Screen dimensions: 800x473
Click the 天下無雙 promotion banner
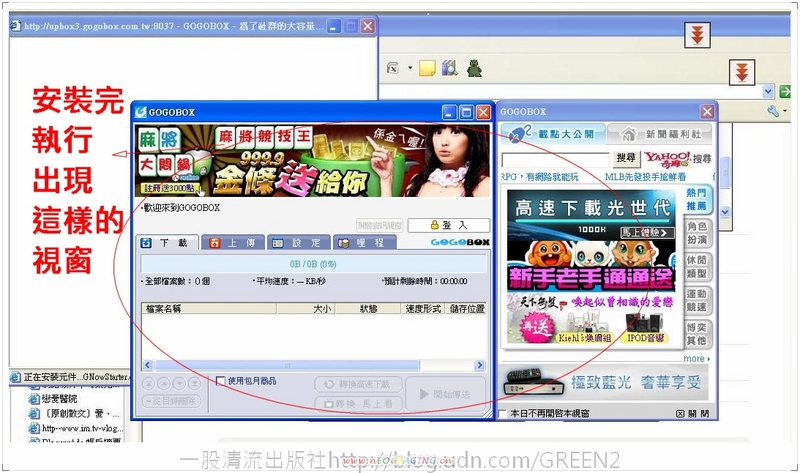coord(591,319)
